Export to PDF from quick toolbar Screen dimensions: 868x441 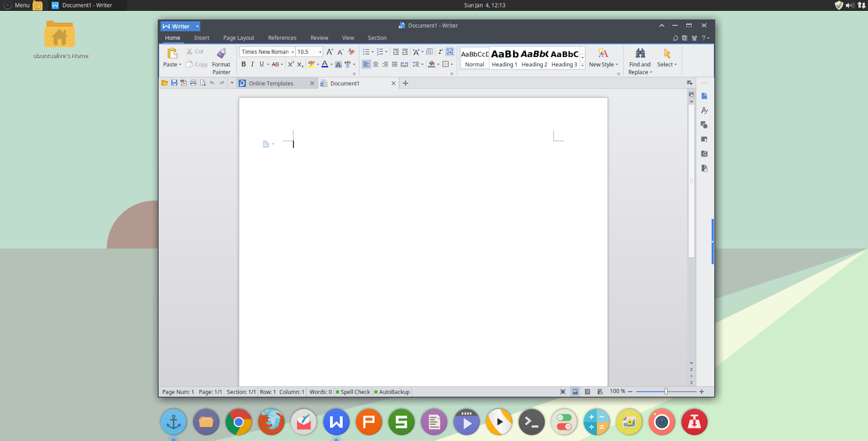[x=183, y=83]
